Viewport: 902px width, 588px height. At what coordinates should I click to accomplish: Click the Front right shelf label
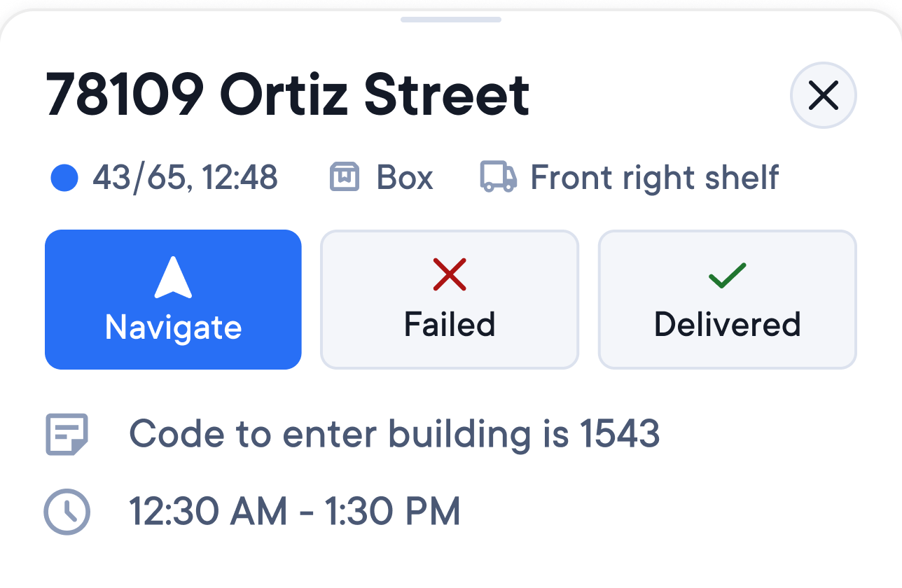(x=654, y=177)
